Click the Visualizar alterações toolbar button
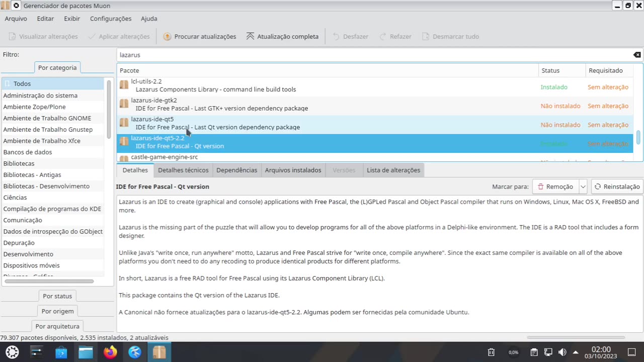 coord(44,36)
